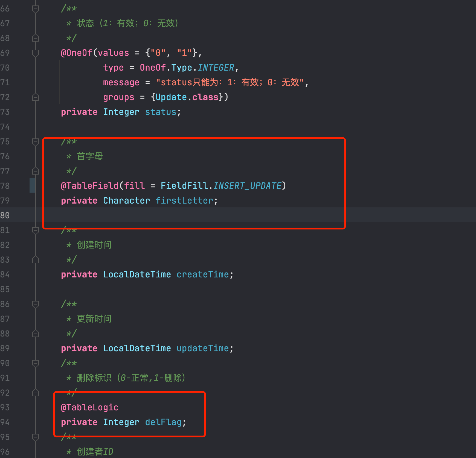The height and width of the screenshot is (458, 476).
Task: Place cursor on the firstLetter field name
Action: coord(185,200)
